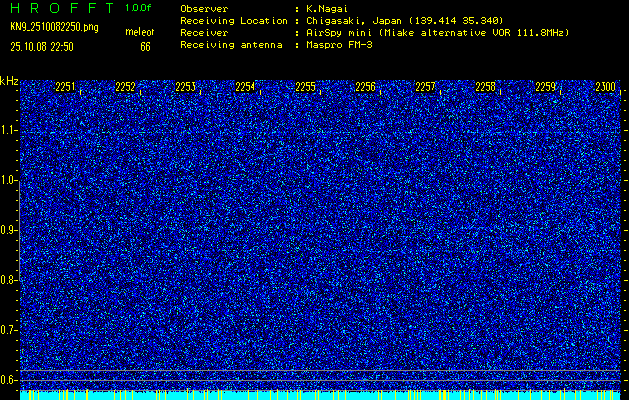Click the 1.1 kHz frequency tick label
Viewport: 629px width, 400px height.
(9, 130)
